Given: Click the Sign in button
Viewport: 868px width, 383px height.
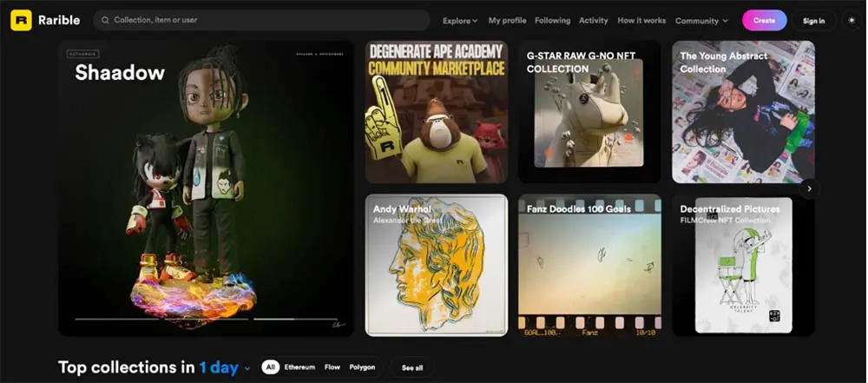Looking at the screenshot, I should (814, 21).
